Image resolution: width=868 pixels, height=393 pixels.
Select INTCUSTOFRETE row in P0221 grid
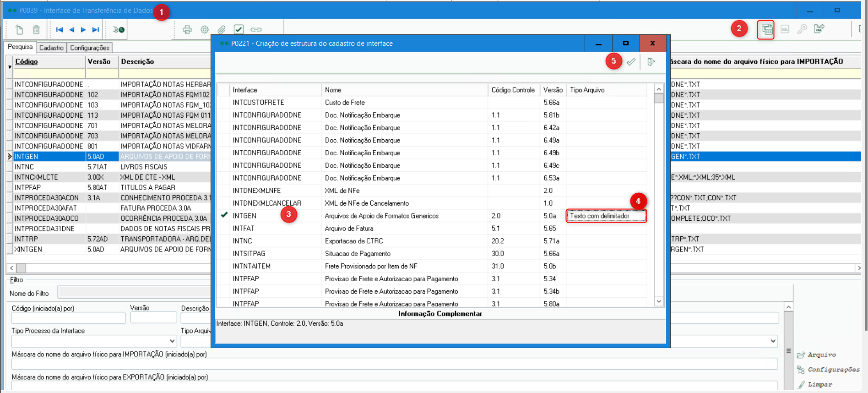[x=432, y=103]
